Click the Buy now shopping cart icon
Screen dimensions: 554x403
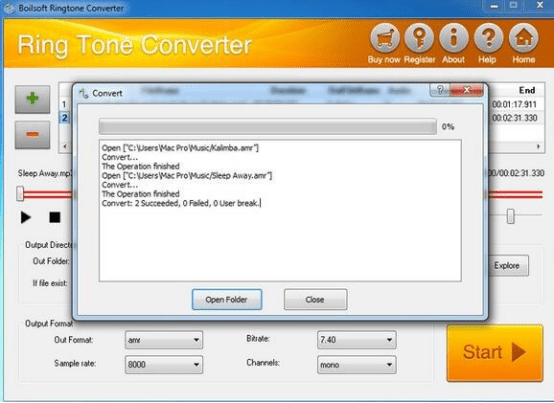(x=385, y=38)
